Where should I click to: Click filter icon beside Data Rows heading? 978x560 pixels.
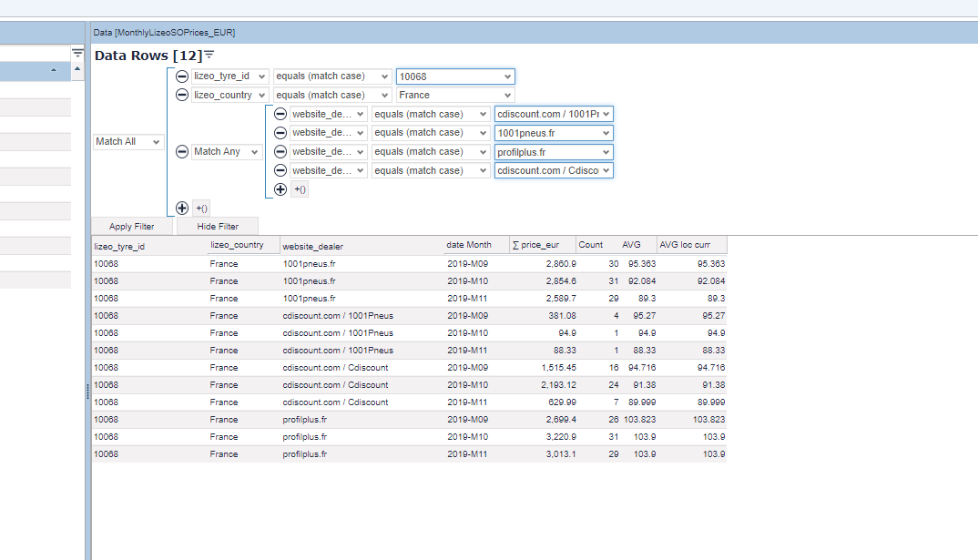209,56
